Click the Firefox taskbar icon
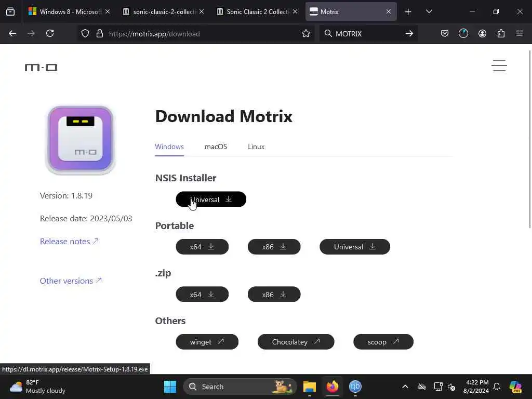532x399 pixels. 332,387
